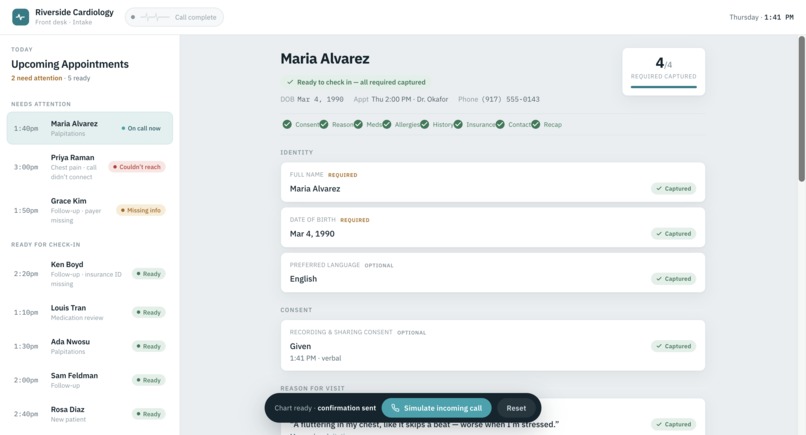The width and height of the screenshot is (806, 435).
Task: Click the 'Missing info' badge for Grace Kim
Action: click(141, 210)
